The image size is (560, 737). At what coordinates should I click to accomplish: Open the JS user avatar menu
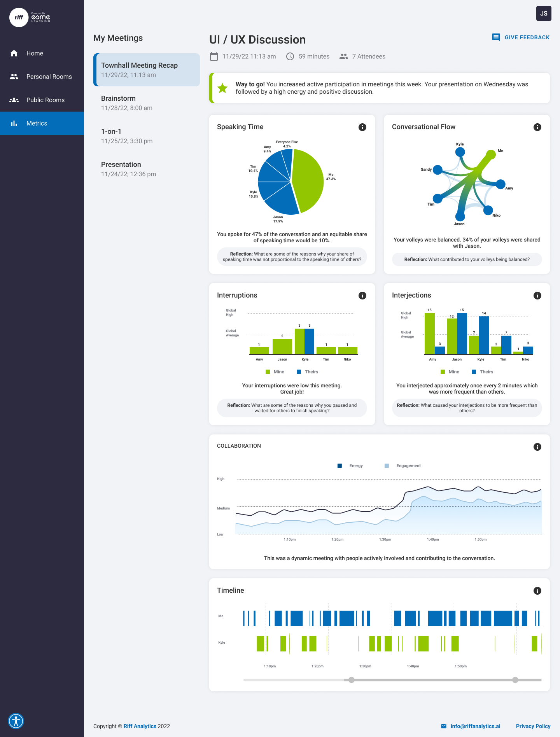[544, 13]
